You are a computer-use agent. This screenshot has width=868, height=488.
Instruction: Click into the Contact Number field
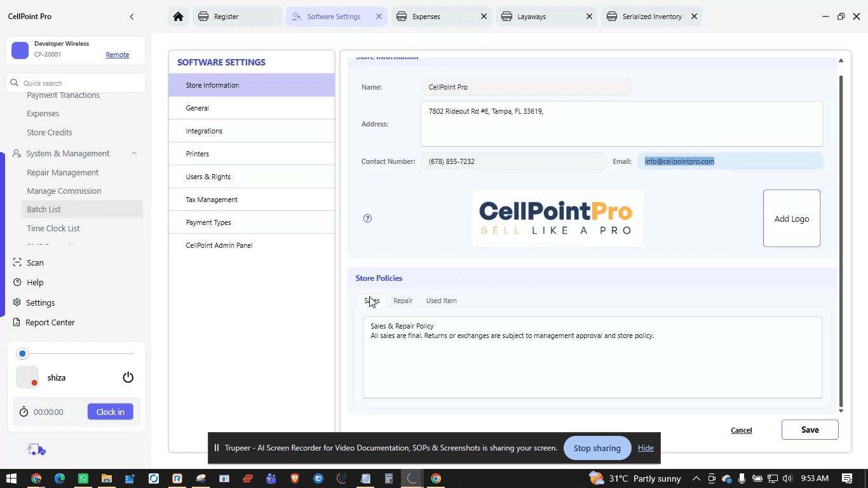(x=513, y=161)
